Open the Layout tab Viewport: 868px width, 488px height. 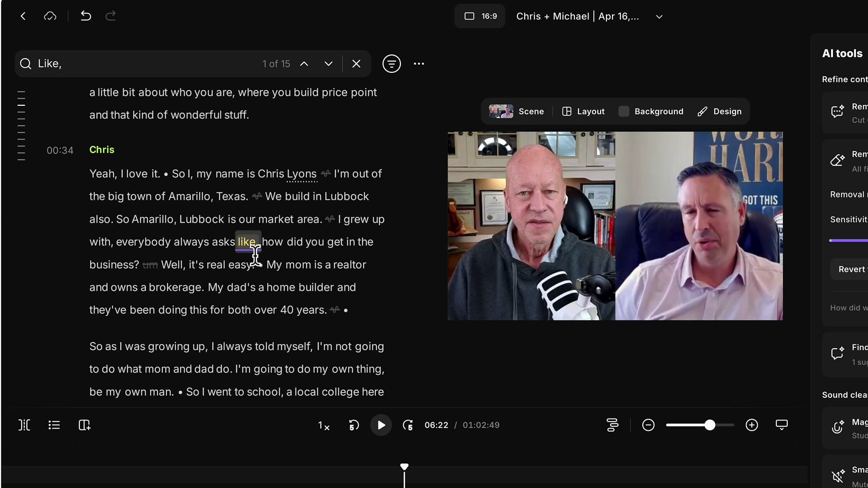pos(583,111)
